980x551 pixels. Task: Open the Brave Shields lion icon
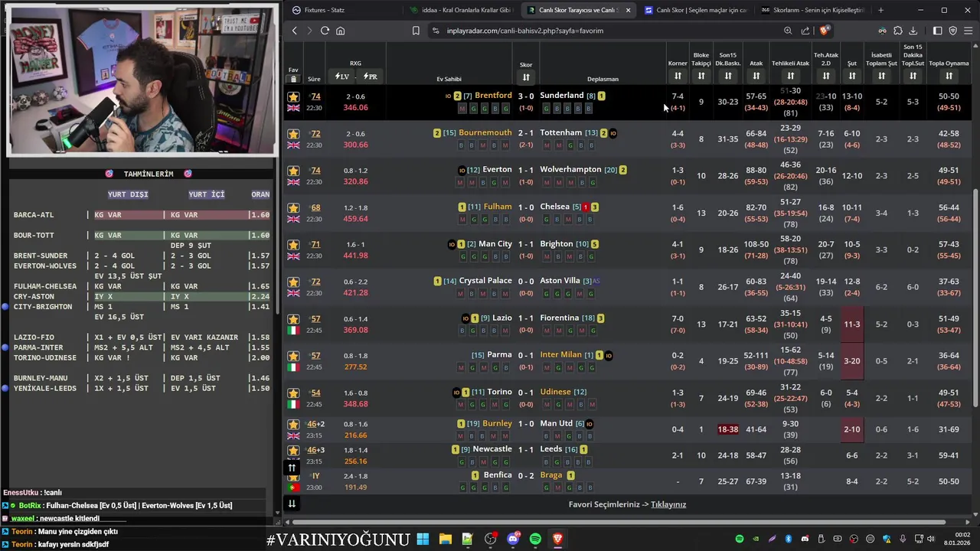[824, 31]
